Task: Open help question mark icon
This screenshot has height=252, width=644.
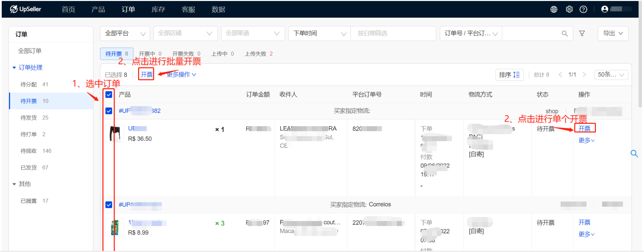Action: (x=583, y=9)
